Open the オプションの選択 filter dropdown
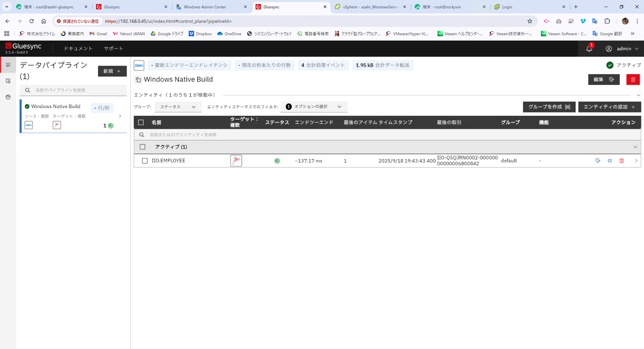 [x=314, y=107]
